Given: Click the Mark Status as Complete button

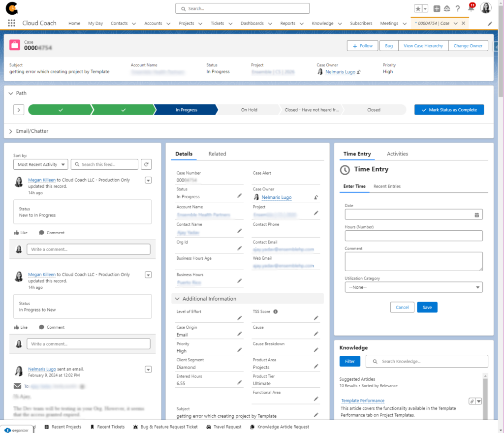Looking at the screenshot, I should tap(448, 109).
